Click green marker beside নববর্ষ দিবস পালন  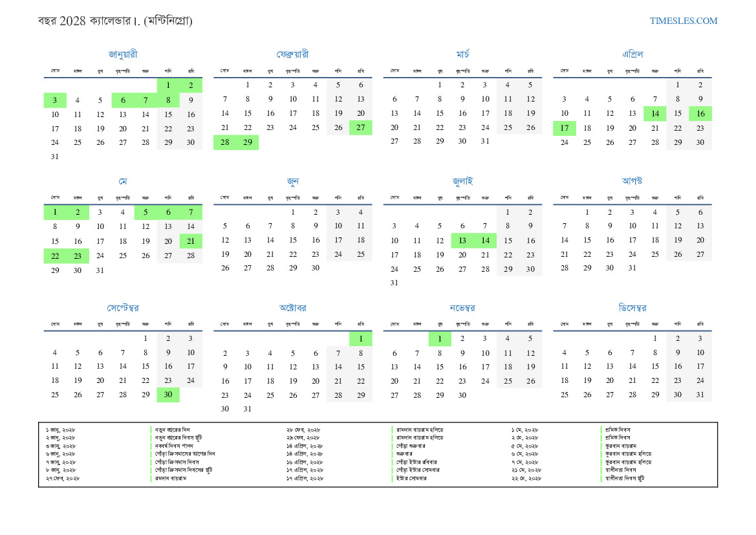coord(151,446)
